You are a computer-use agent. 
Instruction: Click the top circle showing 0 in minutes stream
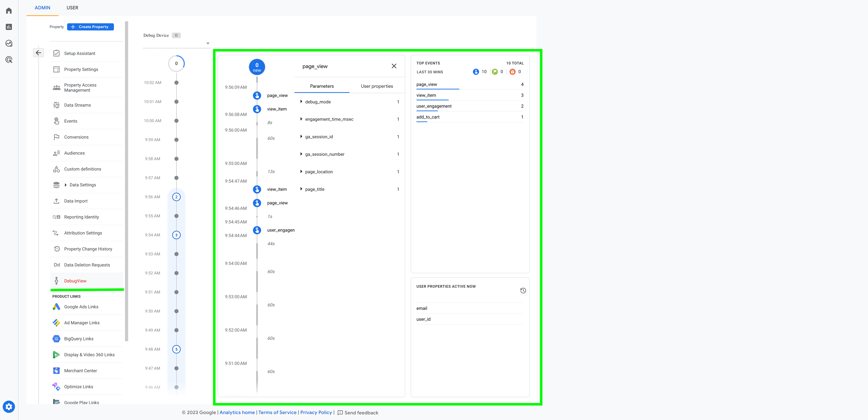(x=176, y=63)
